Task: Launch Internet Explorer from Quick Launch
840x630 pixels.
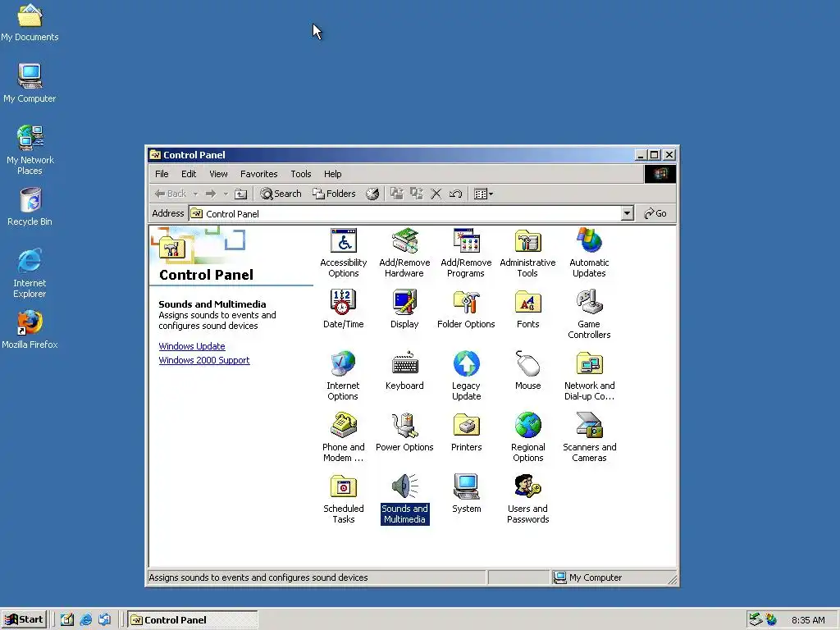Action: [85, 620]
